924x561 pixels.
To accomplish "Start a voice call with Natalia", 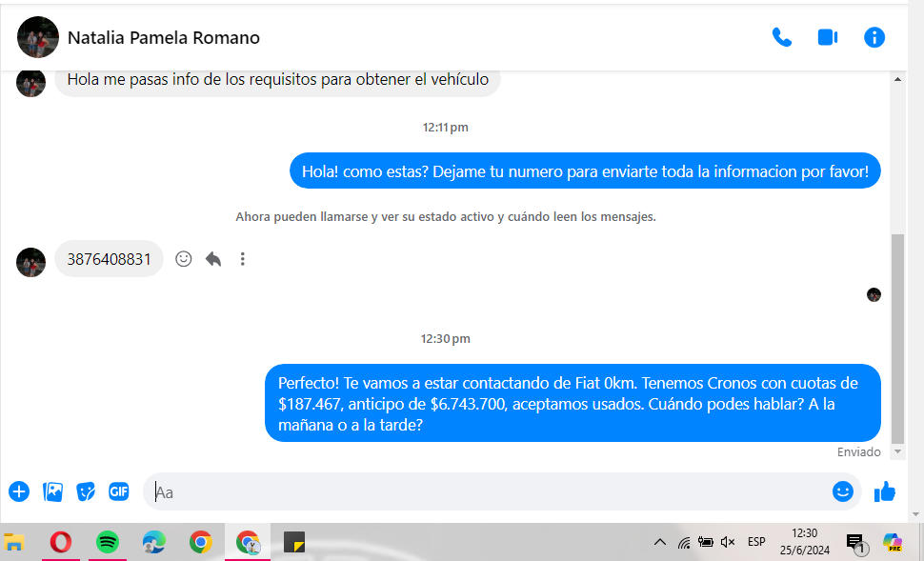I will tap(781, 37).
